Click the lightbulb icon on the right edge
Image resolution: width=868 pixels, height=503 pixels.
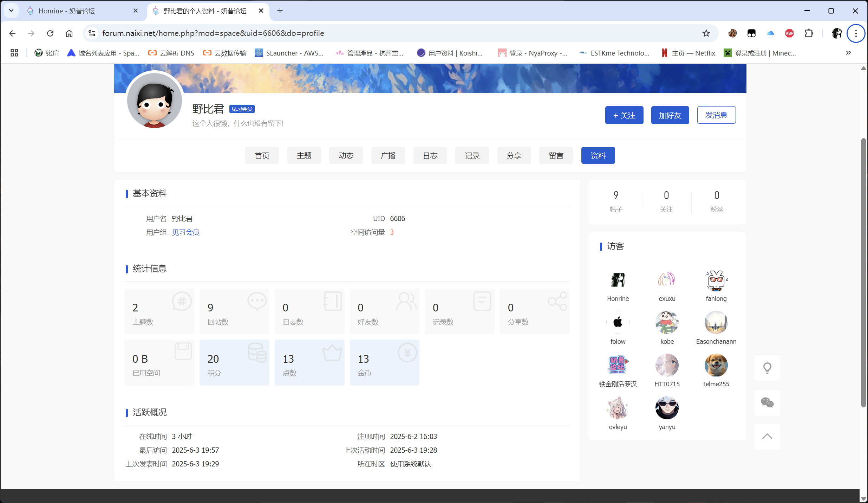(768, 368)
